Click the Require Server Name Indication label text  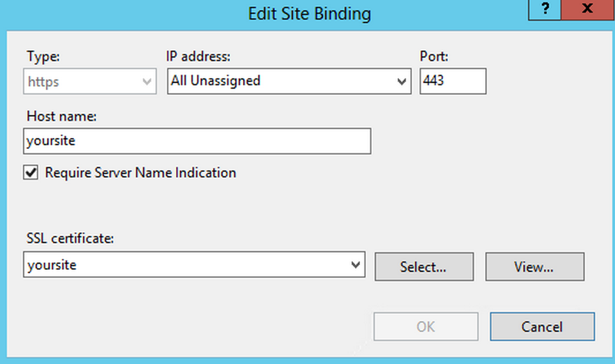tap(141, 174)
